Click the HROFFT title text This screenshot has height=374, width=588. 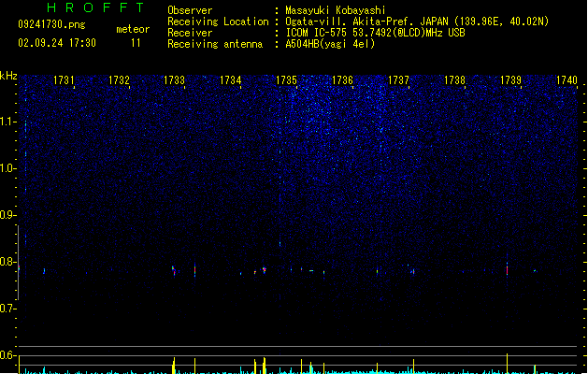[x=95, y=7]
